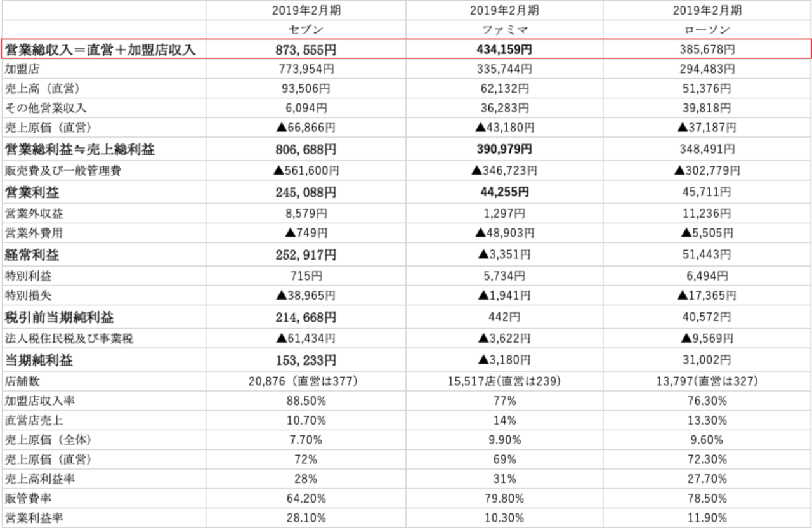Select the ローソン column header cell
Screen dimensions: 812x528
point(707,30)
